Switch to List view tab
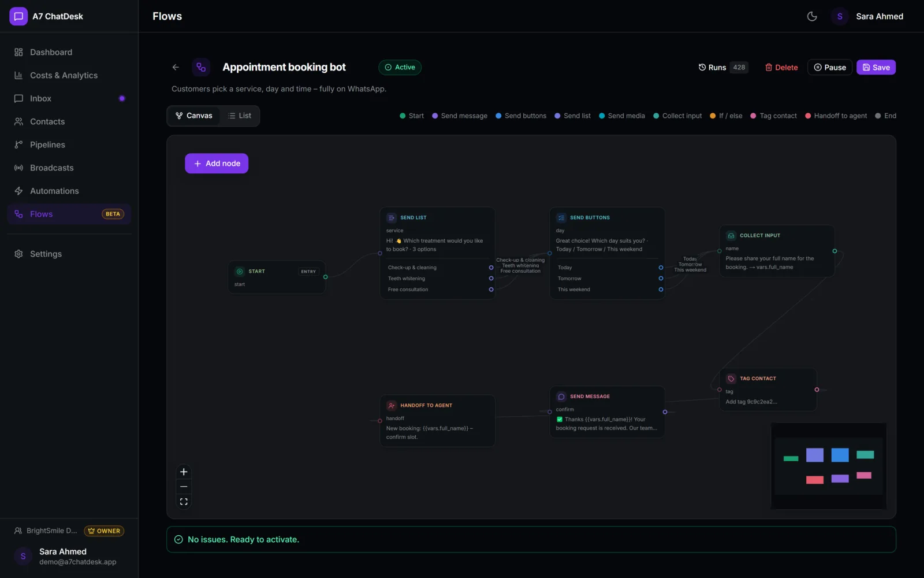Screen dimensions: 924x578 (239, 116)
